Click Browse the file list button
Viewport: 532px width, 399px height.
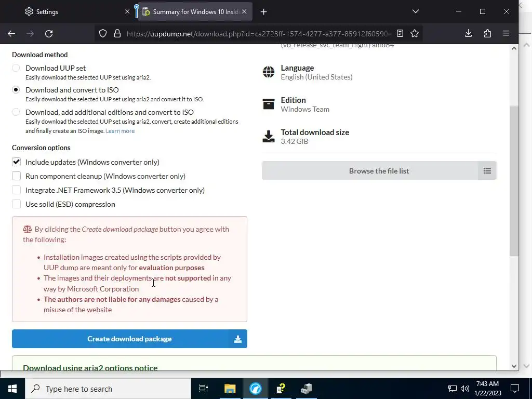coord(379,170)
